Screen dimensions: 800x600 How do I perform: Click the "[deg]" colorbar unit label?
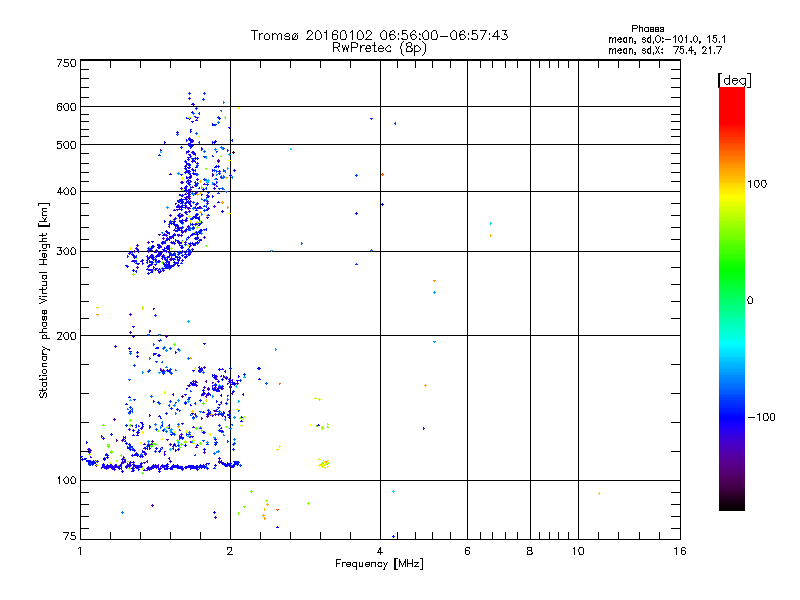click(x=734, y=80)
